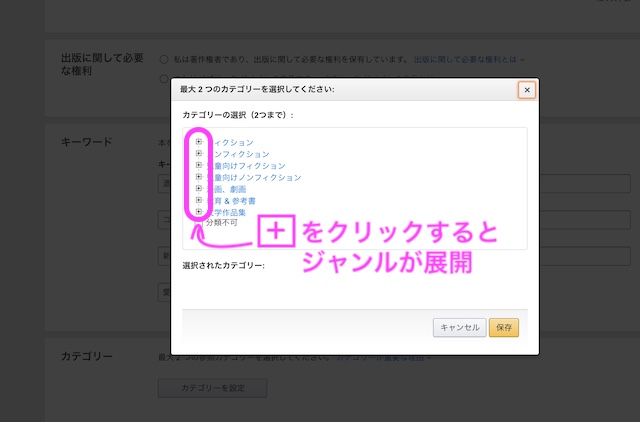640x422 pixels.
Task: Expand the 文学作品集 category plus icon
Action: coord(199,211)
